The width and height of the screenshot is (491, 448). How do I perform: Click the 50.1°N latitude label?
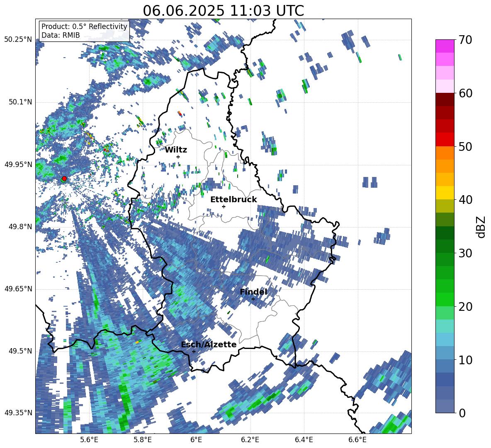[x=20, y=102]
